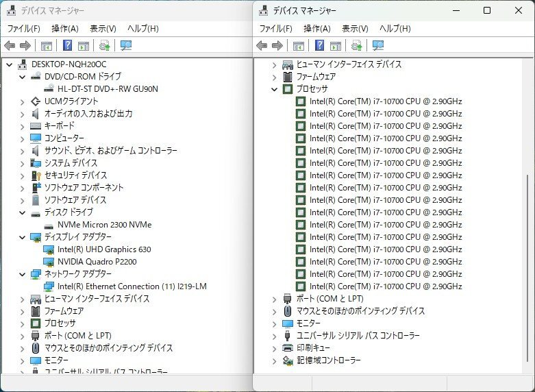Select ポート (COM と LPT) in left window
This screenshot has height=392, width=535.
(78, 335)
